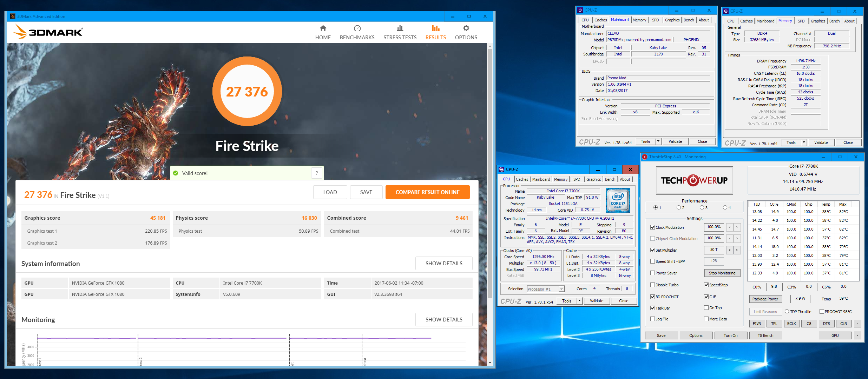Switch to Caches tab in CPU-Z processor window

point(522,179)
